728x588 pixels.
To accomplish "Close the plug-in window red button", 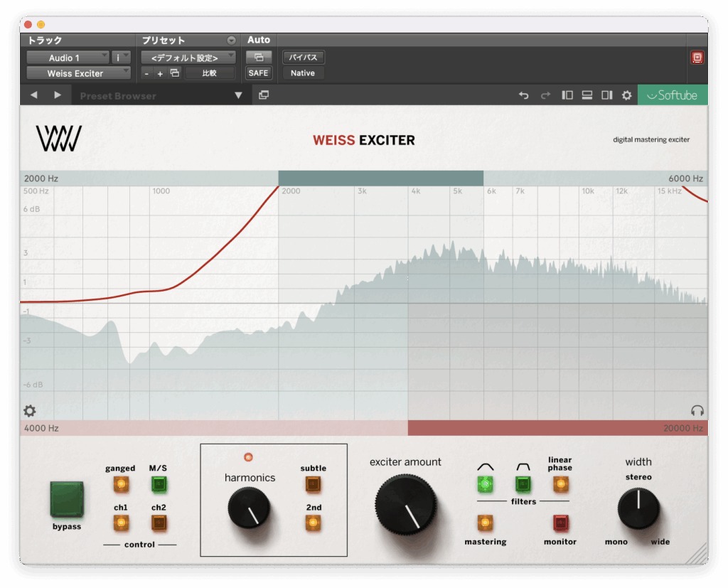I will pos(28,24).
